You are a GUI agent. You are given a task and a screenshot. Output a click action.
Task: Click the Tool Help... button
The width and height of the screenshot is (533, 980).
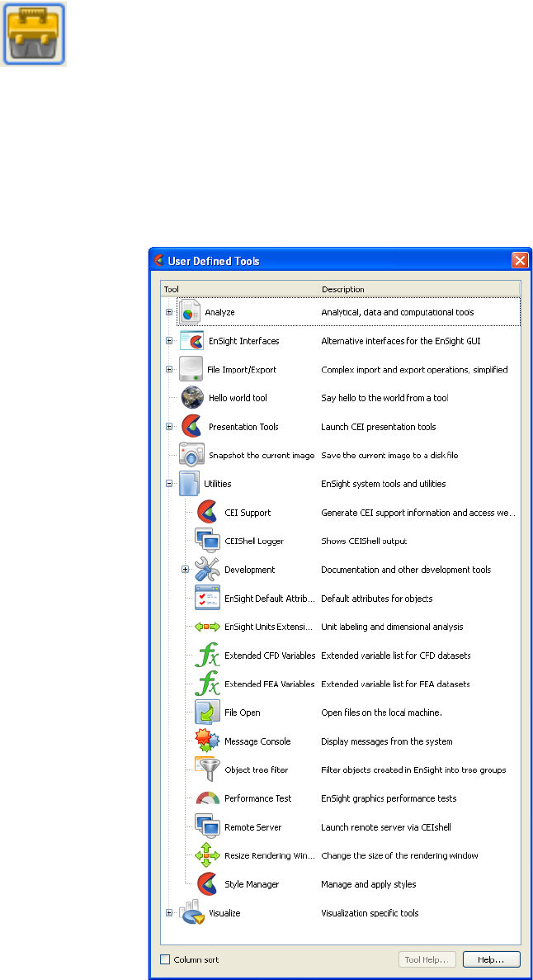[x=427, y=959]
